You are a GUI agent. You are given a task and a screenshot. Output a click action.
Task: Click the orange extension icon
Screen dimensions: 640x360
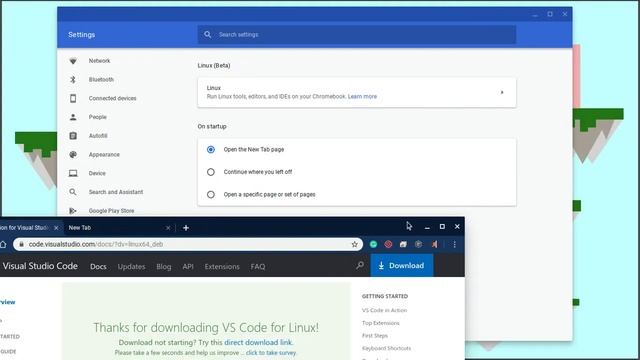point(434,244)
